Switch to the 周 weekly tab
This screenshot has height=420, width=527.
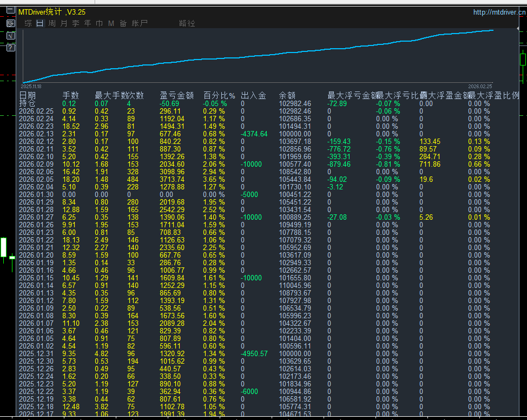point(52,23)
